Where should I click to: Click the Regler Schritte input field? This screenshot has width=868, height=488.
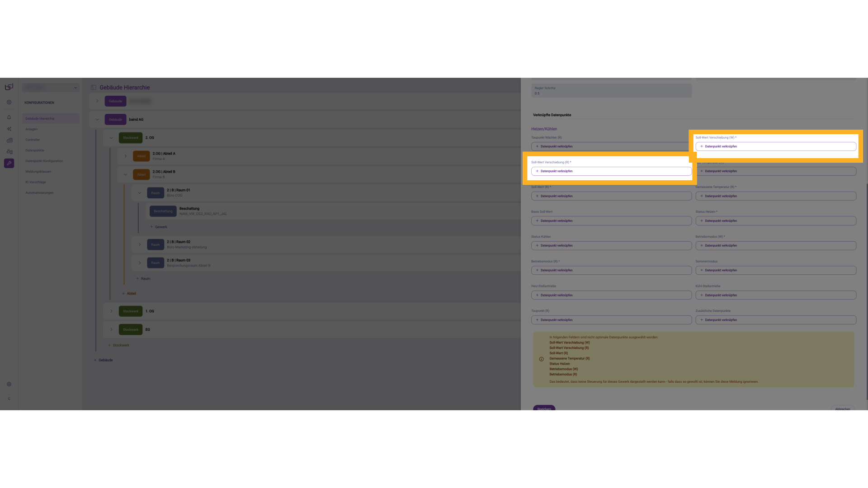[611, 91]
